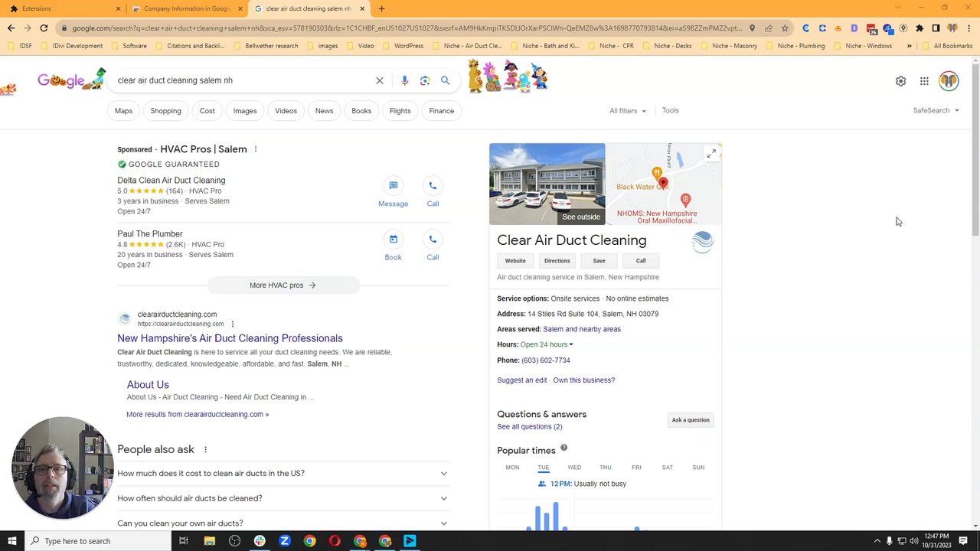
Task: Filter results by Maps
Action: pos(123,111)
